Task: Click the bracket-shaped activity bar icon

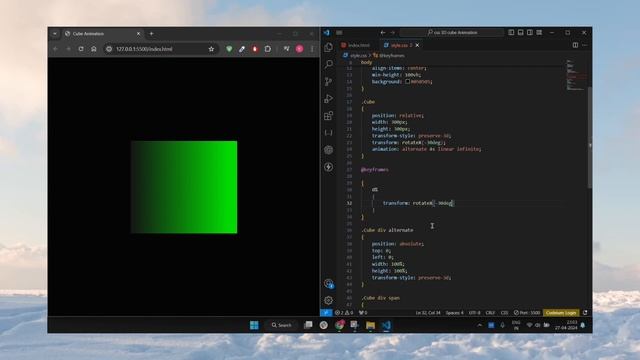Action: click(x=329, y=133)
